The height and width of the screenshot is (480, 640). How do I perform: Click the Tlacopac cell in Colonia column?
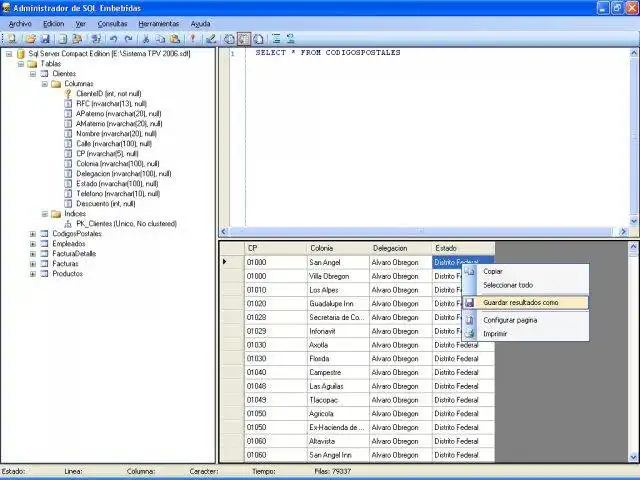338,400
